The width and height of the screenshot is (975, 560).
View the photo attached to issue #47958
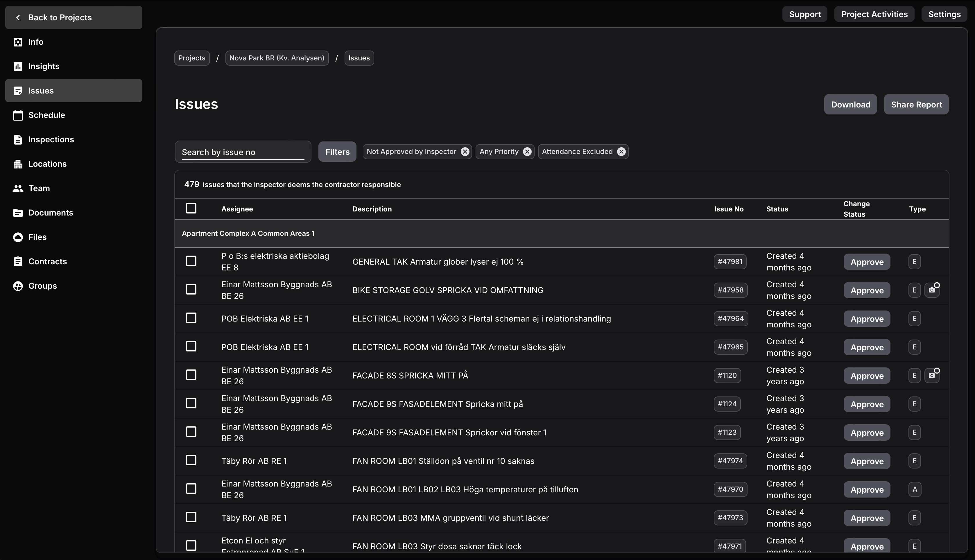932,290
